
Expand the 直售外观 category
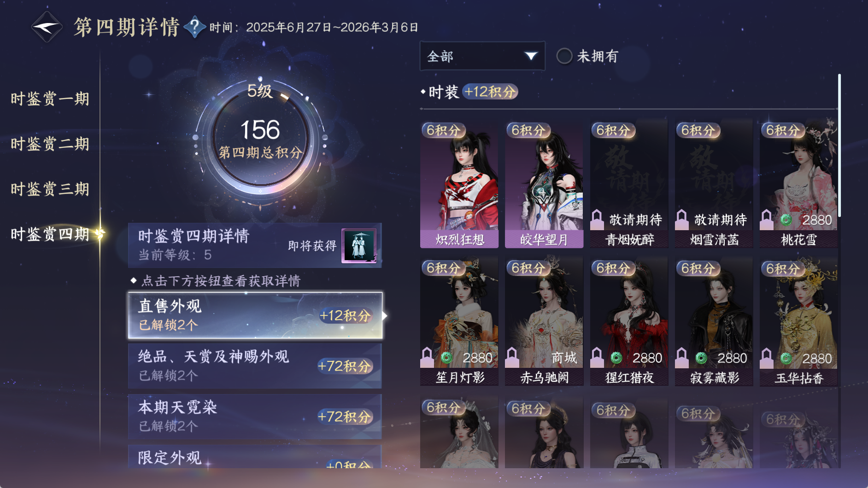pyautogui.click(x=255, y=315)
